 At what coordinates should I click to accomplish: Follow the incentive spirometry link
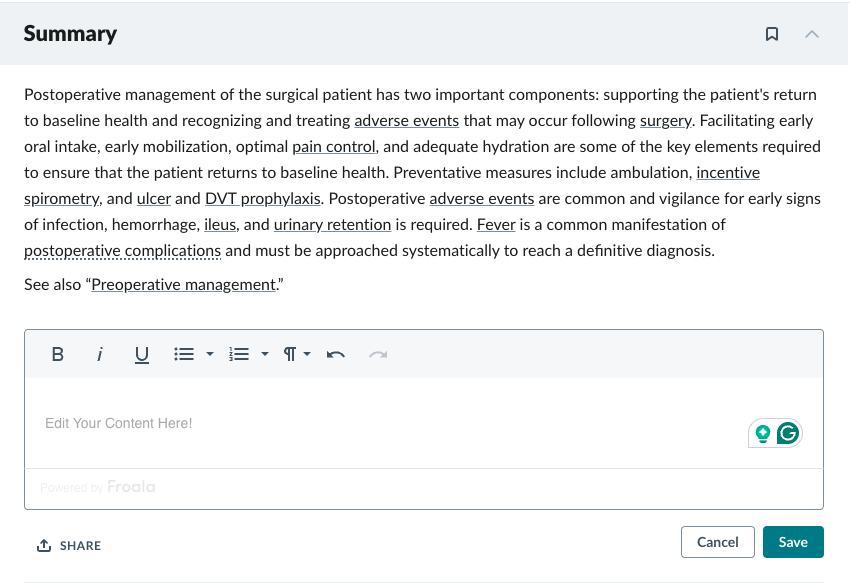[728, 172]
